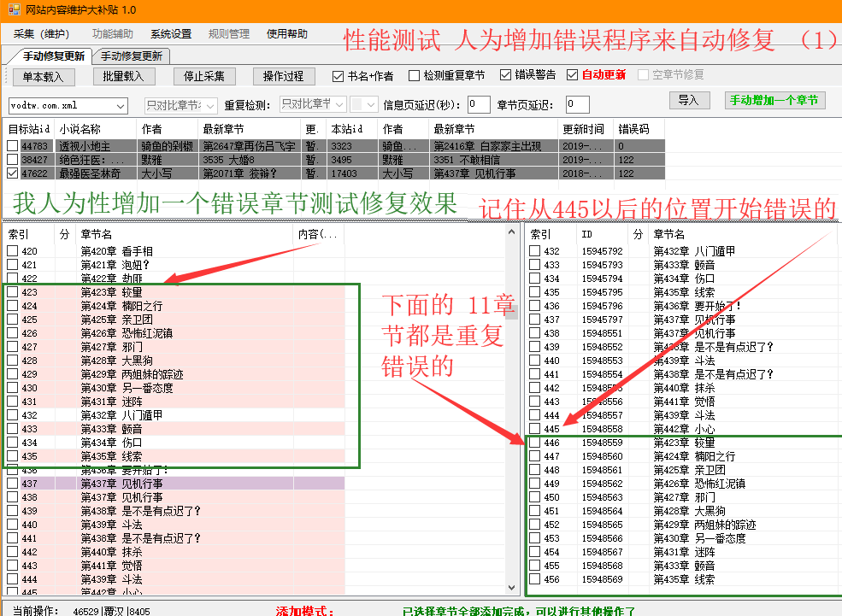This screenshot has height=616, width=842.
Task: Uncheck the 错误警告 checkbox
Action: (506, 76)
